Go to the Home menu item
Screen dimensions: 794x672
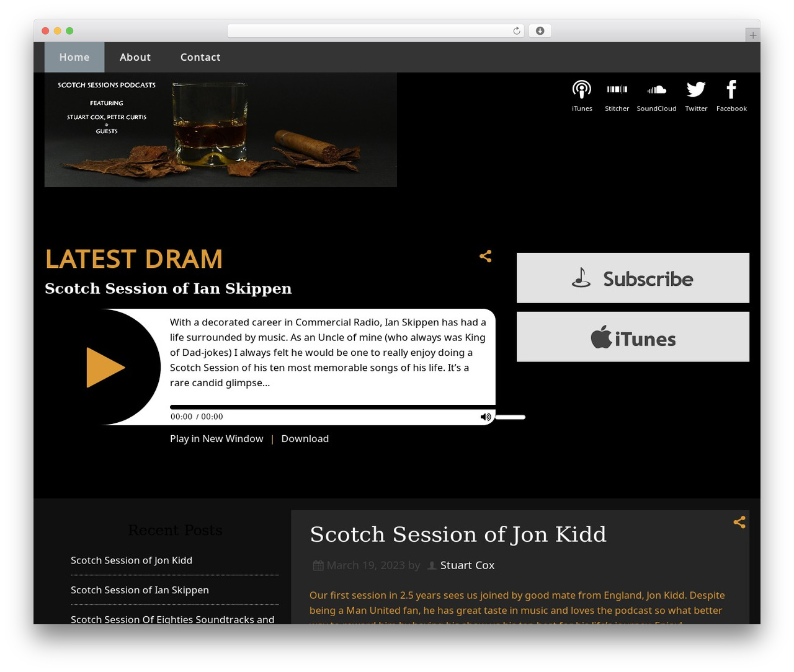click(x=74, y=57)
